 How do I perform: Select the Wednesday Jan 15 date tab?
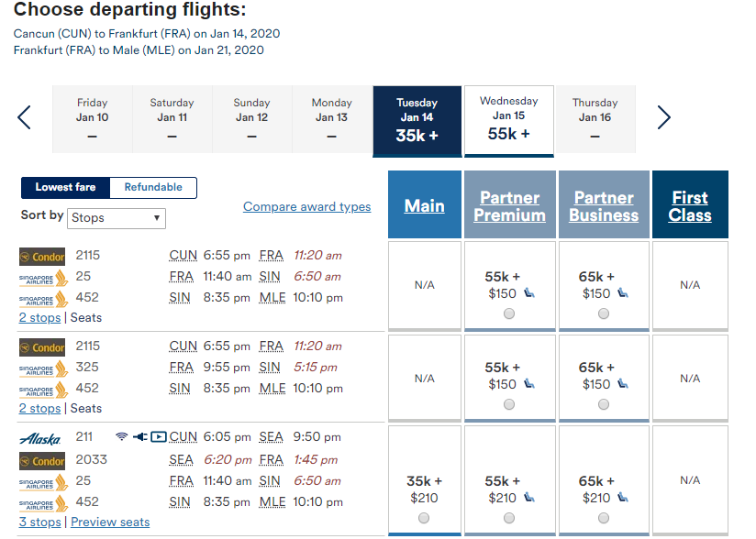[x=508, y=119]
